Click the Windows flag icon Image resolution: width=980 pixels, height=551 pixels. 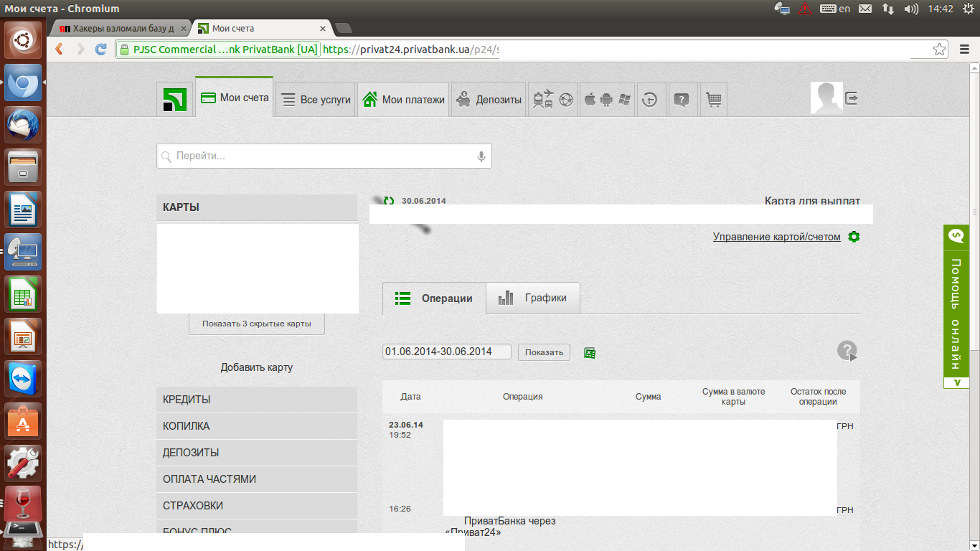click(623, 99)
